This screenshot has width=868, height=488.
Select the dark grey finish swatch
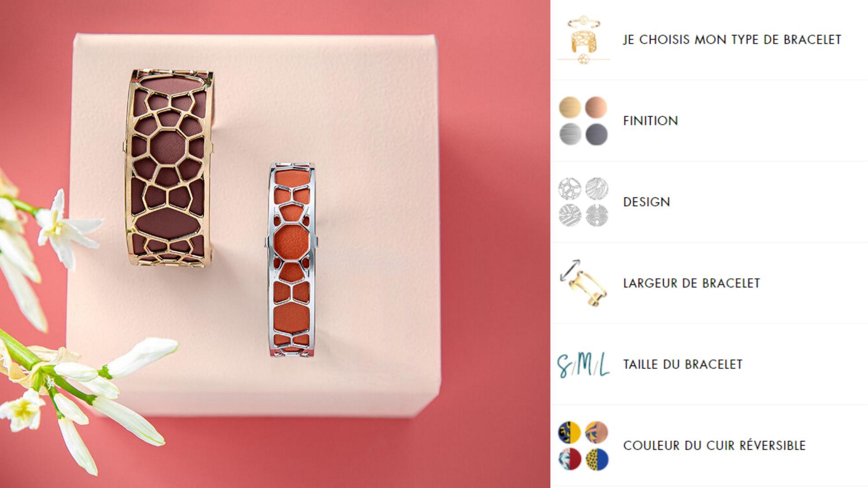(596, 134)
